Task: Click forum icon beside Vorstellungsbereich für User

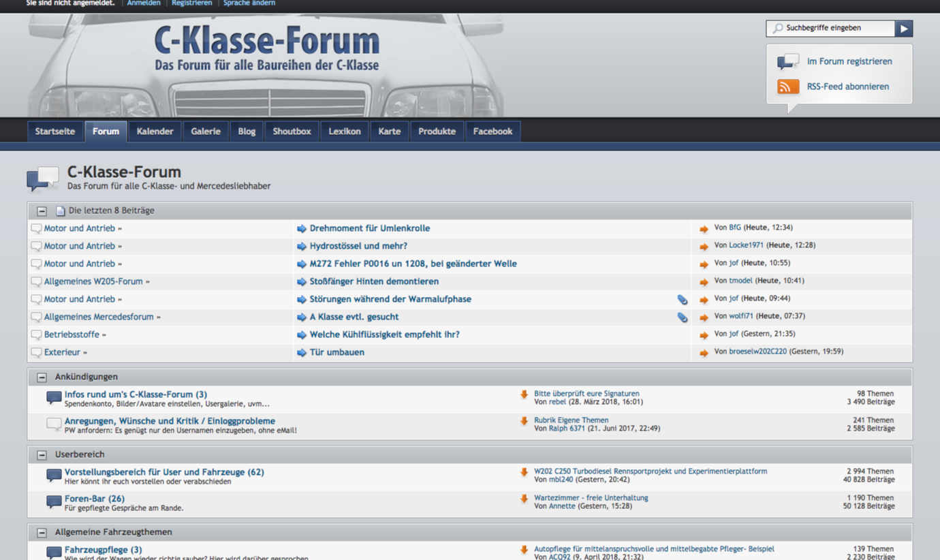Action: [x=54, y=476]
